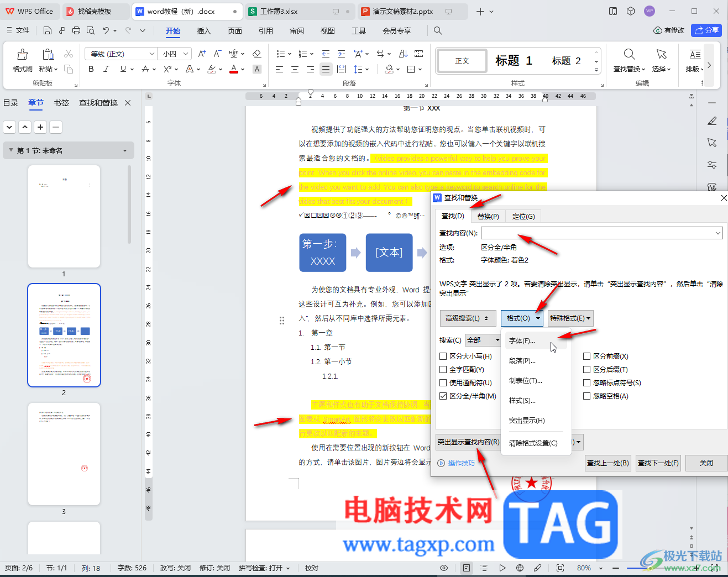Click the pen icon on right sidebar
728x577 pixels.
pos(712,121)
